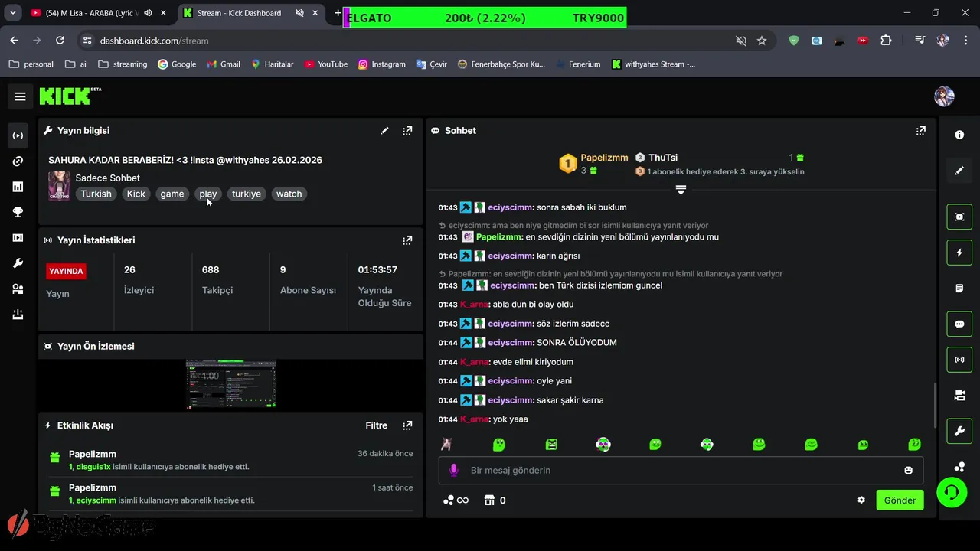This screenshot has height=551, width=980.
Task: Open the personal bookmarks folder
Action: coord(31,64)
